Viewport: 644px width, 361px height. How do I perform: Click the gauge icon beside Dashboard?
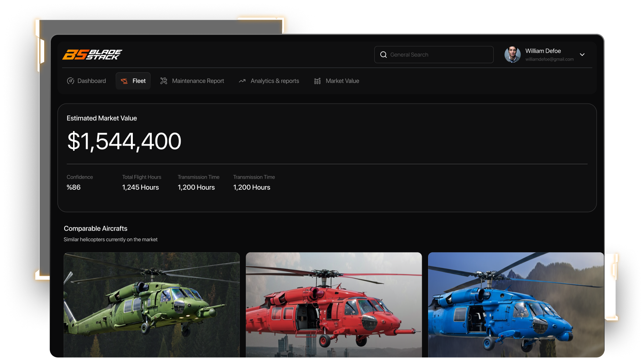click(70, 81)
